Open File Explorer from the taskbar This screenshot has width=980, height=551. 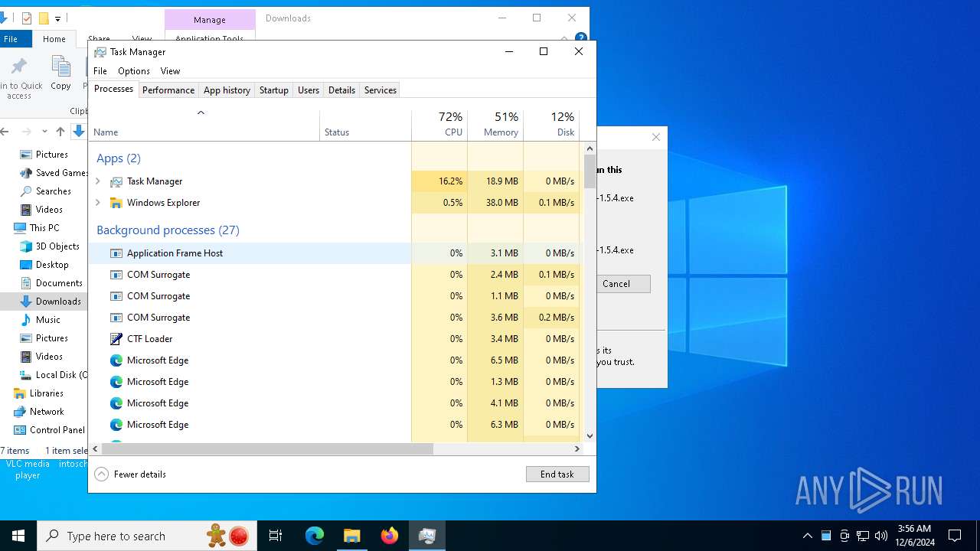tap(352, 536)
